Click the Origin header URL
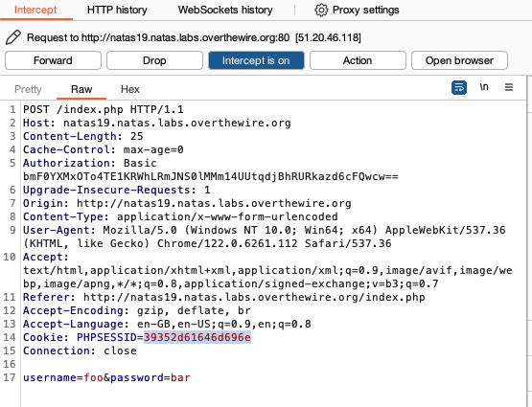The width and height of the screenshot is (532, 407). (x=214, y=203)
